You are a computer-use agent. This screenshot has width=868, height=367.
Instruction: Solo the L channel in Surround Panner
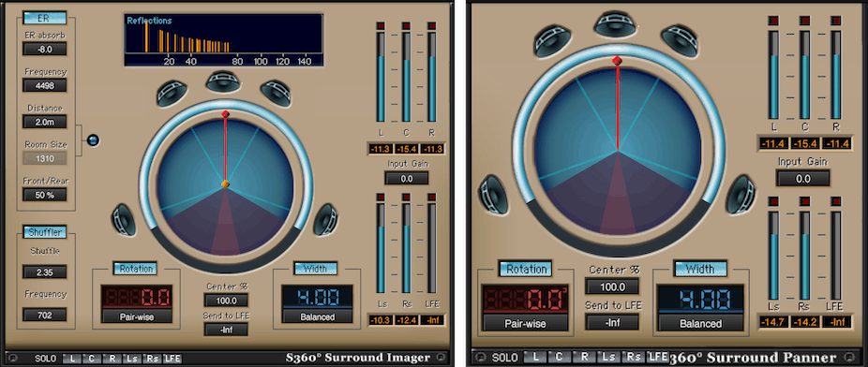pos(534,357)
